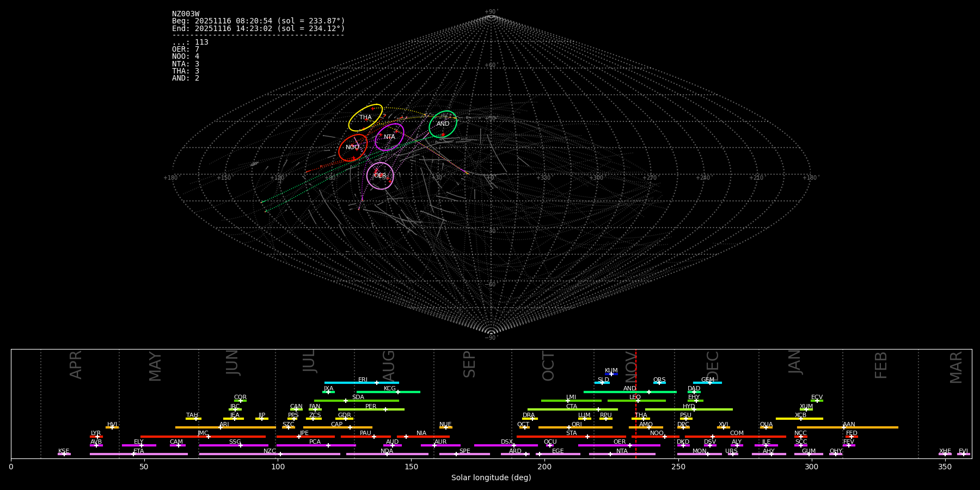Click the legend entry 'OER: 7'
This screenshot has height=490, width=980.
pos(186,50)
